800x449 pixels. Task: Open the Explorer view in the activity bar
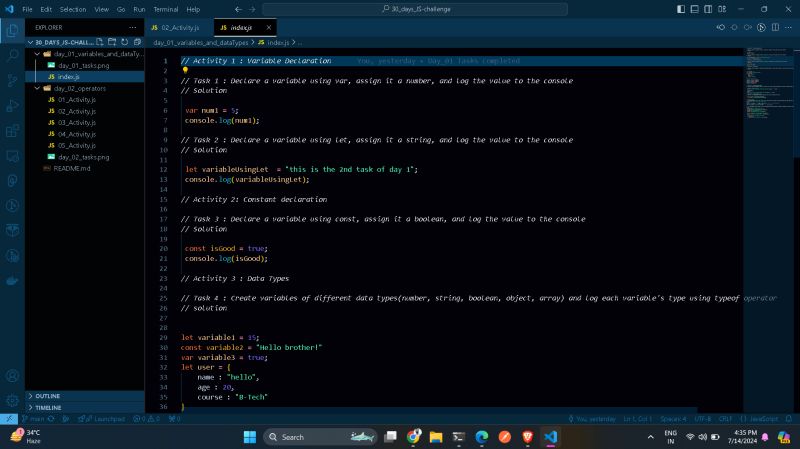pos(12,31)
